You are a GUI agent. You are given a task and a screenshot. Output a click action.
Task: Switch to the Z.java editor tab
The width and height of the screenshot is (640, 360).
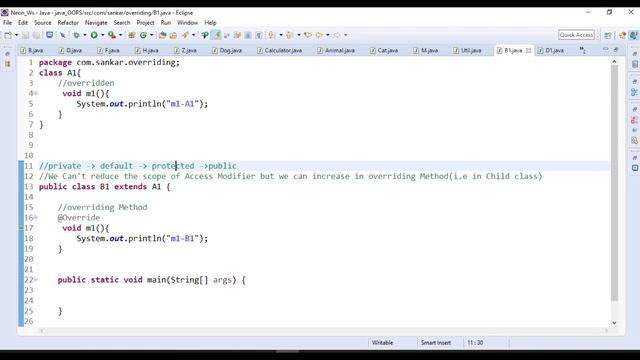185,51
